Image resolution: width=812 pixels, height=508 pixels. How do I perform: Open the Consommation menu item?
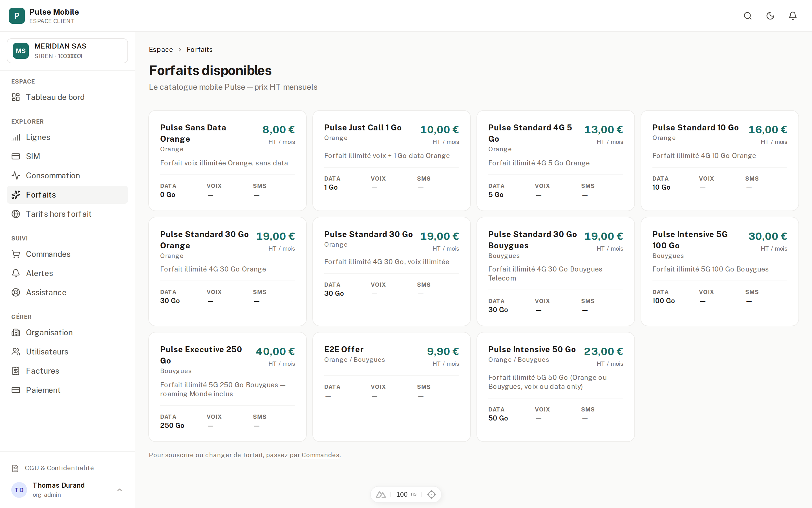coord(67,175)
